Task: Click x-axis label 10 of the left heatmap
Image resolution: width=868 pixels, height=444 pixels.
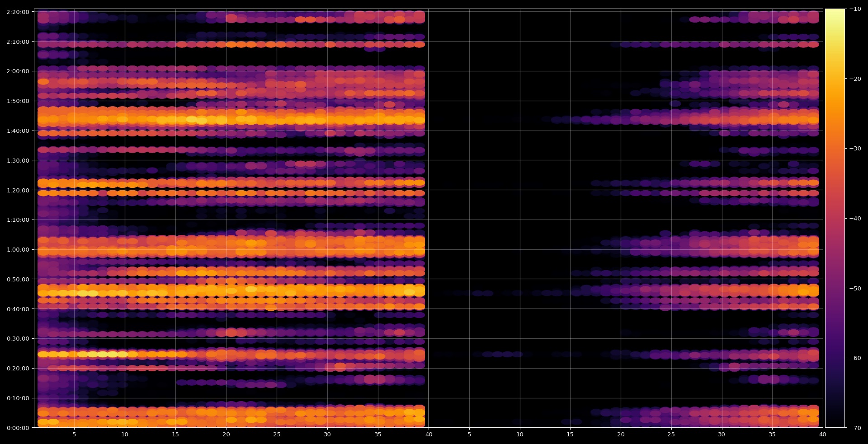Action: [x=125, y=435]
